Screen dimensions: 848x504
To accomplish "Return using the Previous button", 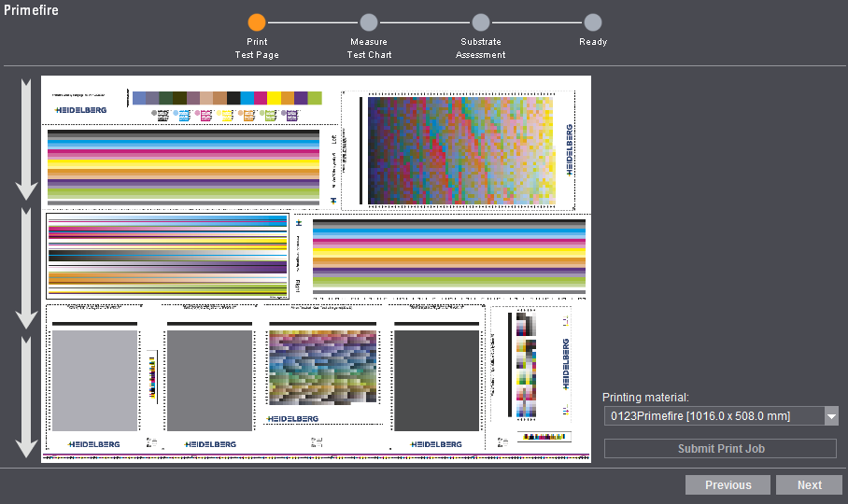I will 728,485.
